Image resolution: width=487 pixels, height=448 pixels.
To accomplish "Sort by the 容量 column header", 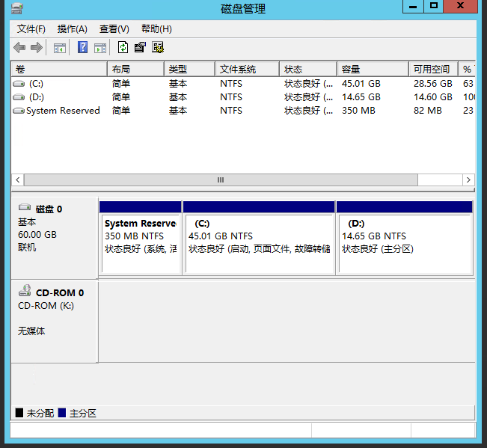I will pos(372,69).
